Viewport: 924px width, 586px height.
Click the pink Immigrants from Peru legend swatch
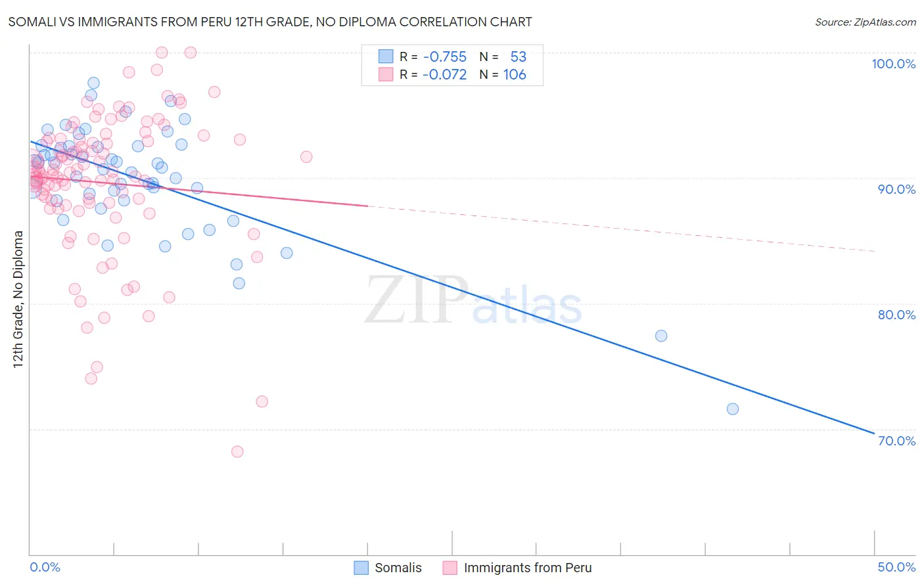click(x=450, y=568)
